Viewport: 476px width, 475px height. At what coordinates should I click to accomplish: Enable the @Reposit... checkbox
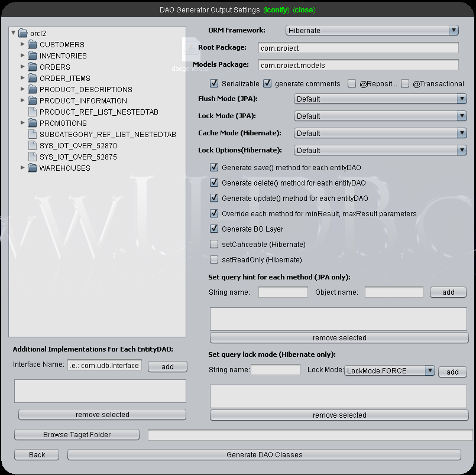coord(352,83)
